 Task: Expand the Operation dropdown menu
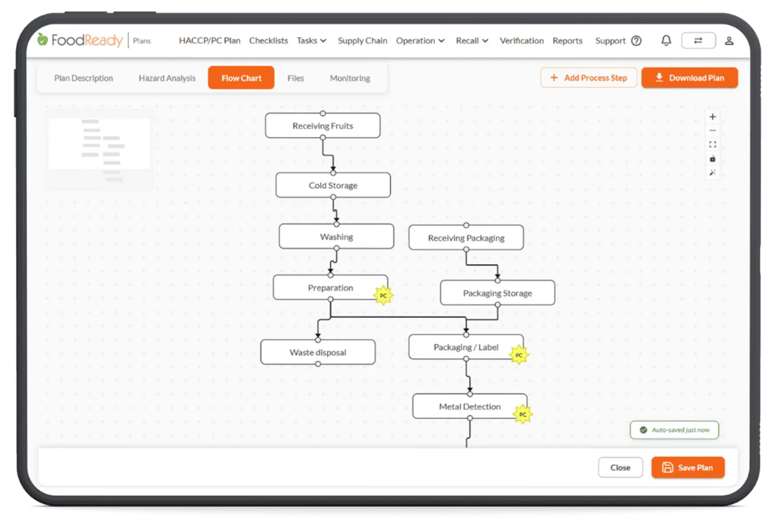(x=420, y=41)
